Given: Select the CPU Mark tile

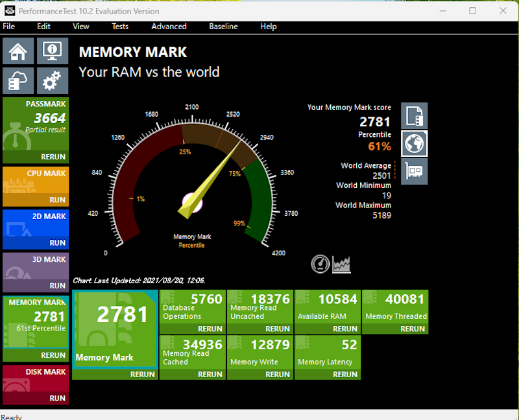Looking at the screenshot, I should tap(36, 180).
